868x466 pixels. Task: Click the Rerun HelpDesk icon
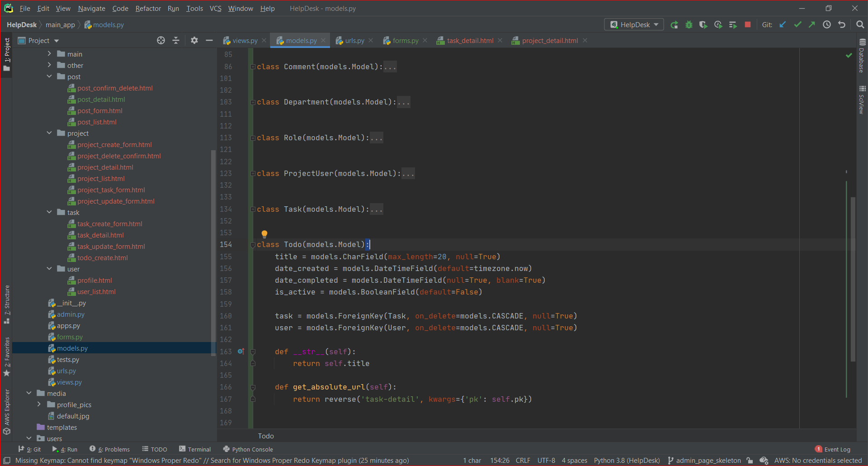pyautogui.click(x=674, y=25)
